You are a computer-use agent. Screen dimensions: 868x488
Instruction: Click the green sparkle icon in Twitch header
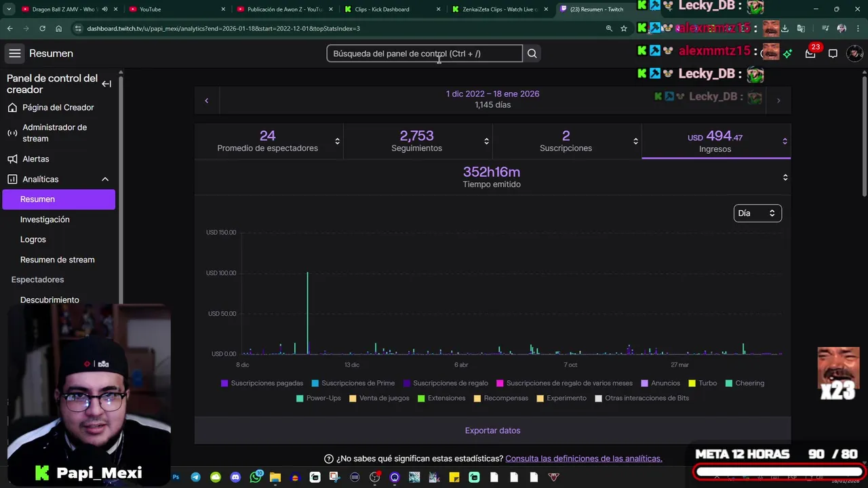787,54
